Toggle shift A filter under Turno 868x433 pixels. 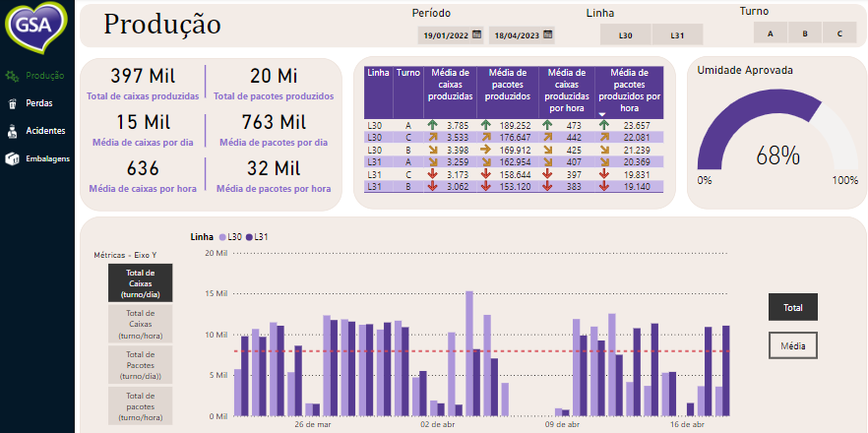pos(771,33)
